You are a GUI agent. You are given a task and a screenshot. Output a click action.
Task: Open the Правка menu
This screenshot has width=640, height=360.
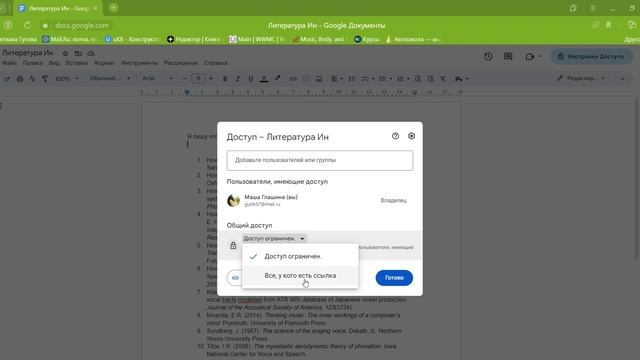point(33,63)
